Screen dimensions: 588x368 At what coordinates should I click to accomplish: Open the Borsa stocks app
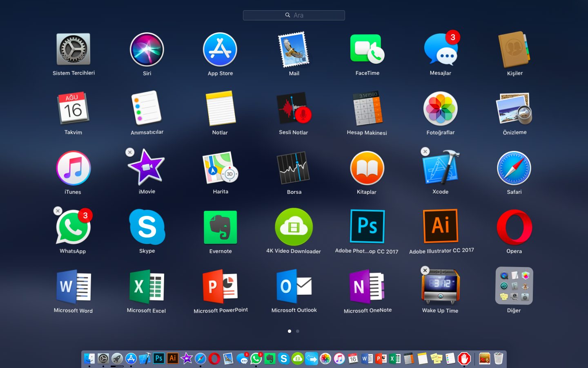pyautogui.click(x=294, y=168)
